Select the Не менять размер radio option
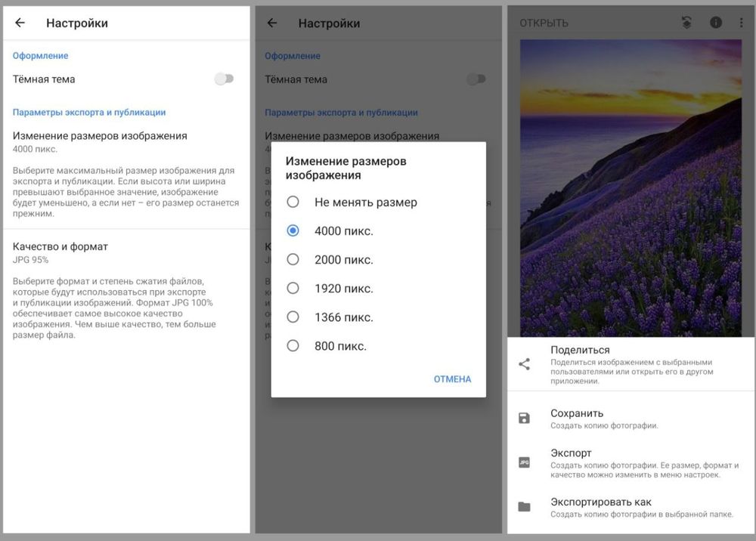 (x=293, y=202)
